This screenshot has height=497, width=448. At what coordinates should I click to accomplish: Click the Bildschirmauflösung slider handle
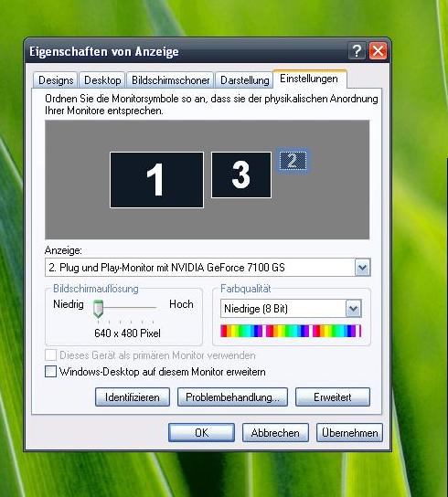[x=98, y=309]
